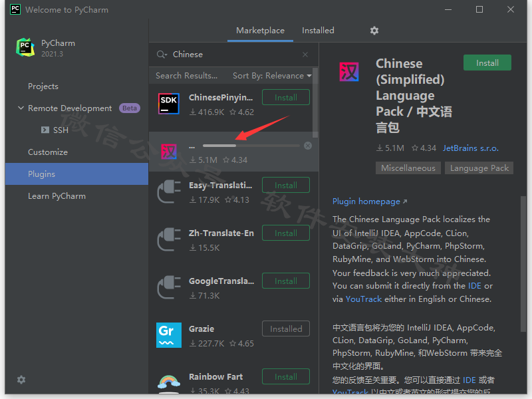Select the Zh-Translate-En plugin plug icon
This screenshot has width=532, height=399.
[x=169, y=239]
